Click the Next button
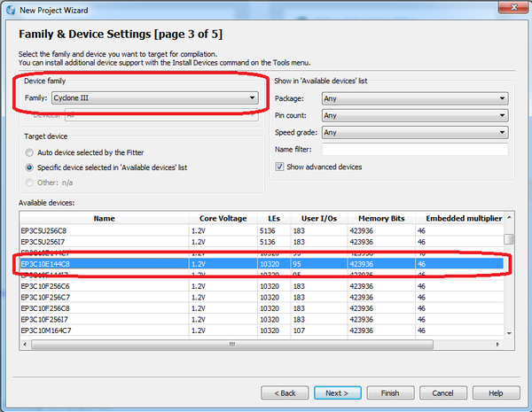Screen dimensions: 532x412 point(336,393)
